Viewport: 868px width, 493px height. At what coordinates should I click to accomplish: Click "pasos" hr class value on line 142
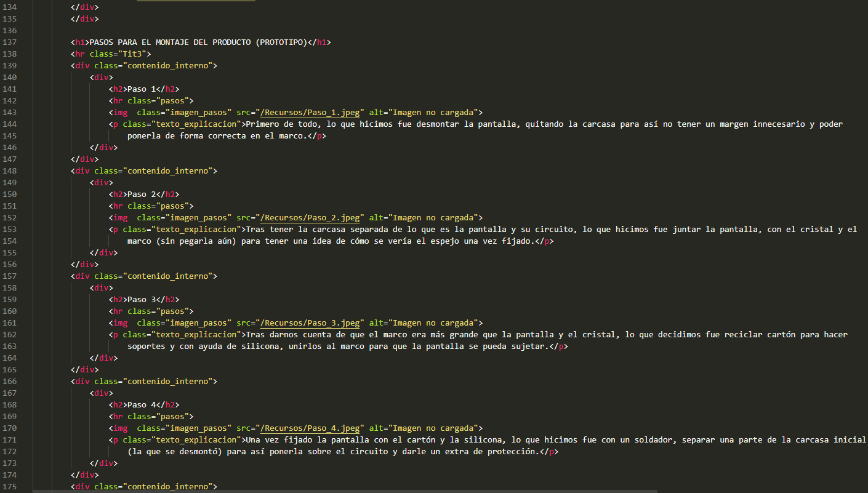pos(172,100)
